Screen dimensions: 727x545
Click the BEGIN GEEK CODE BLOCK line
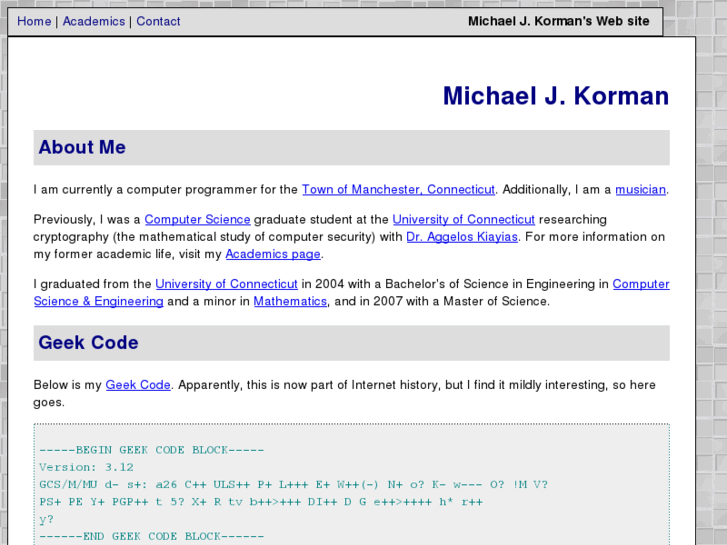pos(152,450)
